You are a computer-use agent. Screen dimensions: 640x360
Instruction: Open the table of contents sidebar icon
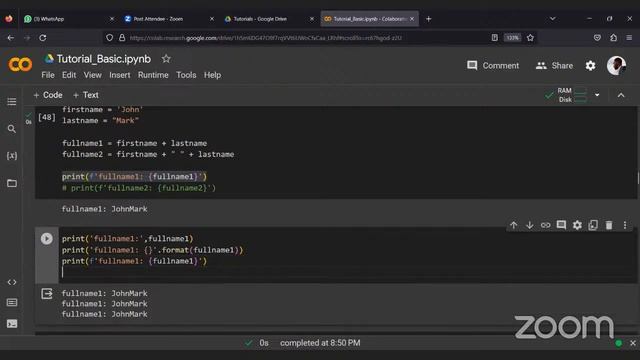coord(12,101)
